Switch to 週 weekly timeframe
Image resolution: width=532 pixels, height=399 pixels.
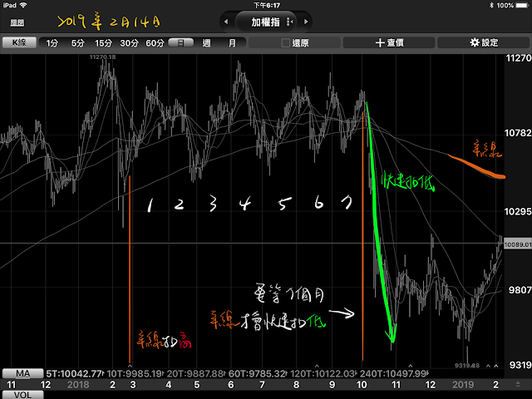[206, 43]
